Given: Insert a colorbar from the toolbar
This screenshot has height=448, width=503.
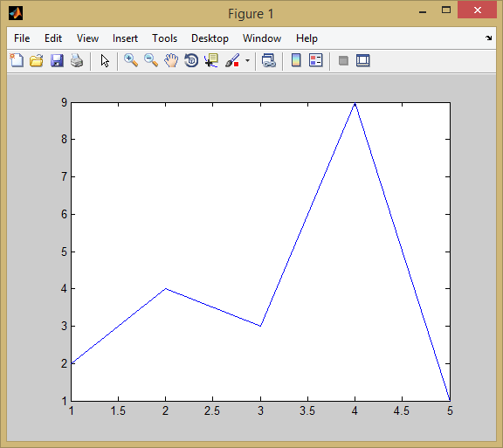Looking at the screenshot, I should click(296, 60).
